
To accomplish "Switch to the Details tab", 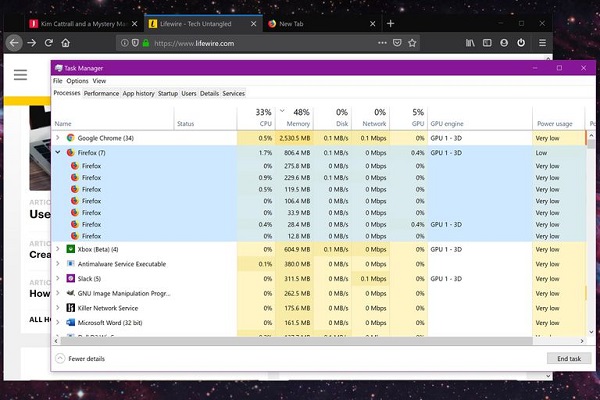I will pos(209,93).
